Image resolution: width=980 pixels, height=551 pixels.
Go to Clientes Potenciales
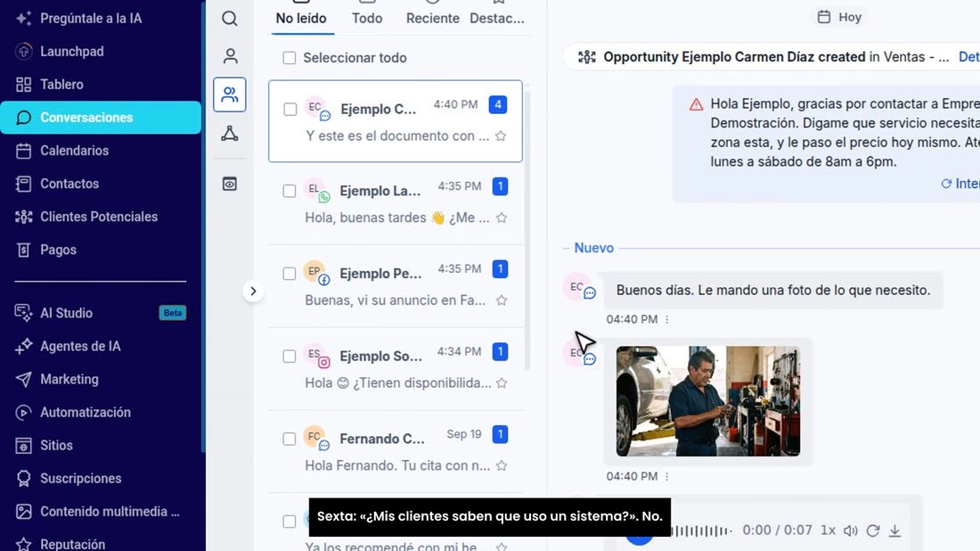click(x=99, y=217)
